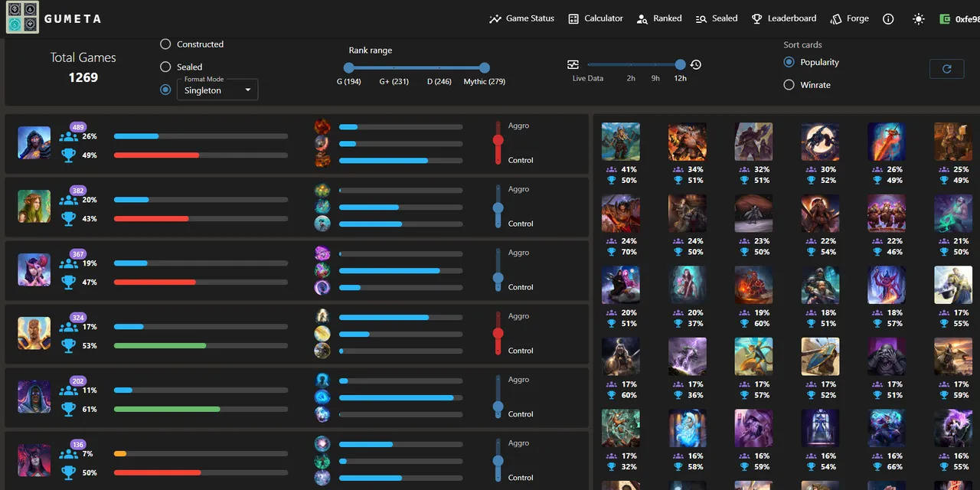Screen dimensions: 980x490
Task: Open card with 16% popularity, 66% winrate
Action: (887, 428)
